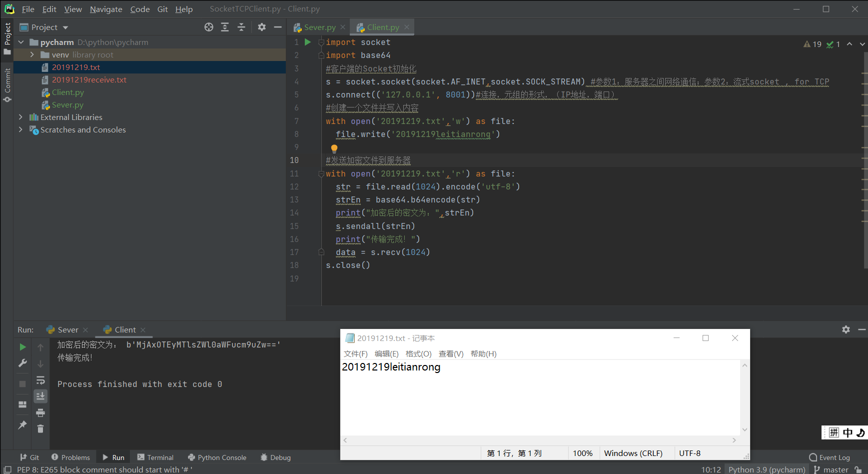The height and width of the screenshot is (474, 868).
Task: Click the editor vertical scrollbar
Action: point(866,160)
